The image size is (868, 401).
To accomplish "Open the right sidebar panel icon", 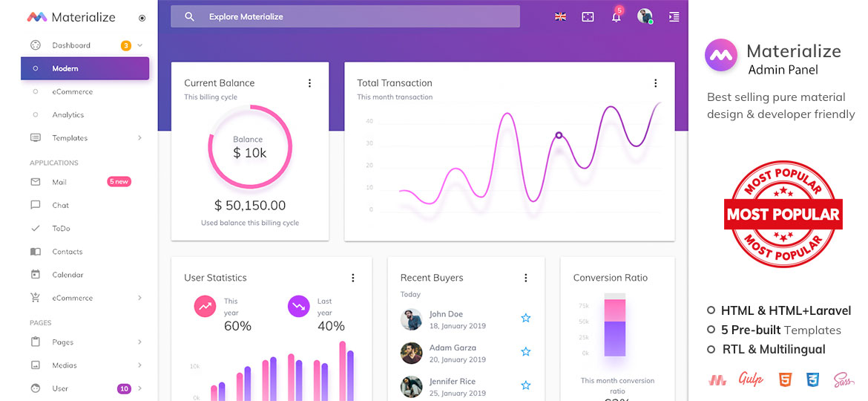I will tap(674, 16).
